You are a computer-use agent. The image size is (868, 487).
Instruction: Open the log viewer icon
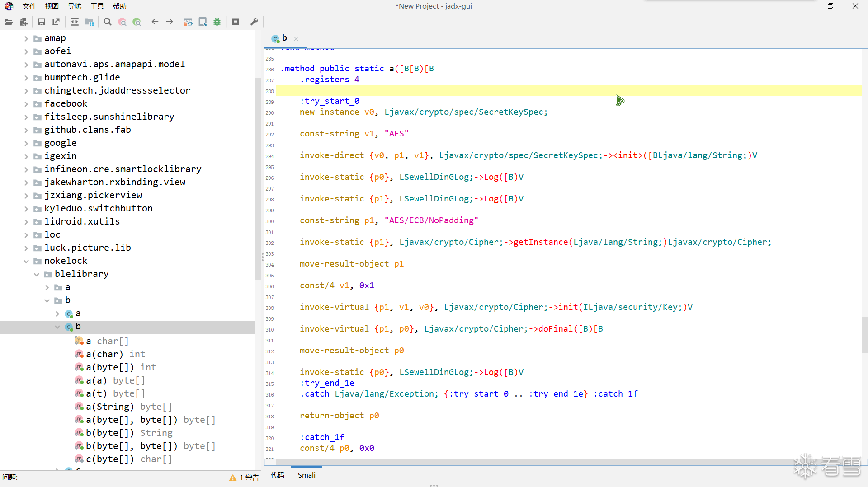pos(236,22)
